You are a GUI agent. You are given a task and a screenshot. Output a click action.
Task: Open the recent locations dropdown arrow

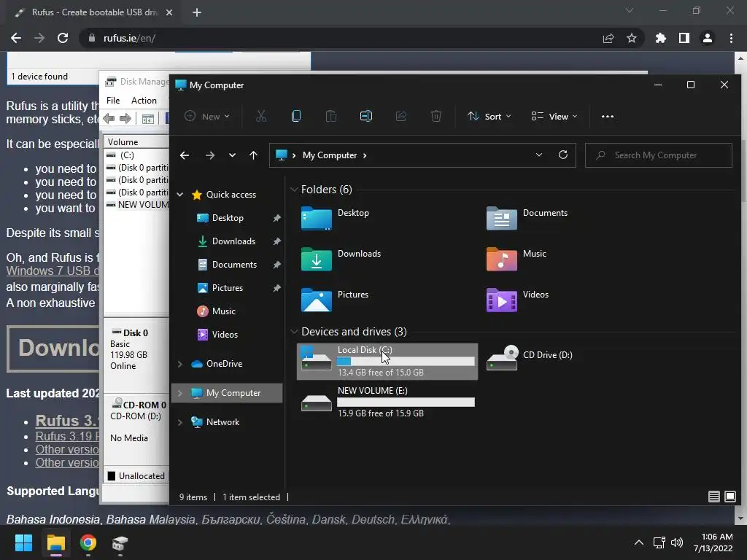[232, 155]
